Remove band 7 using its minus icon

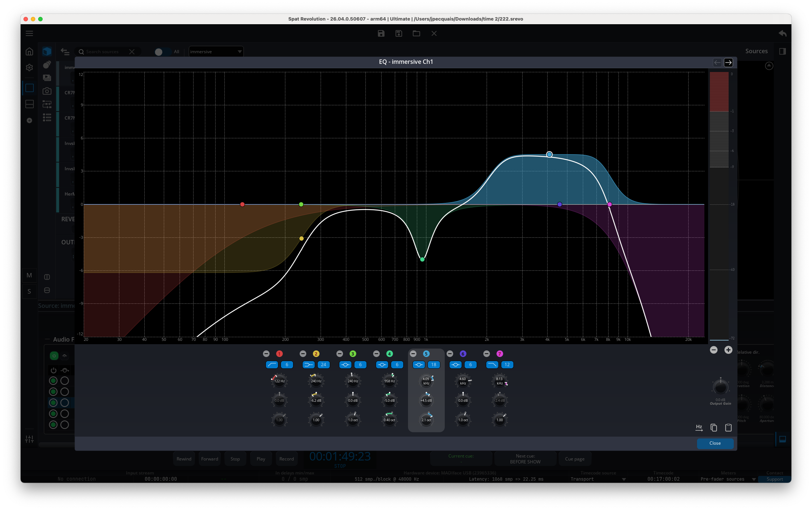pyautogui.click(x=487, y=354)
